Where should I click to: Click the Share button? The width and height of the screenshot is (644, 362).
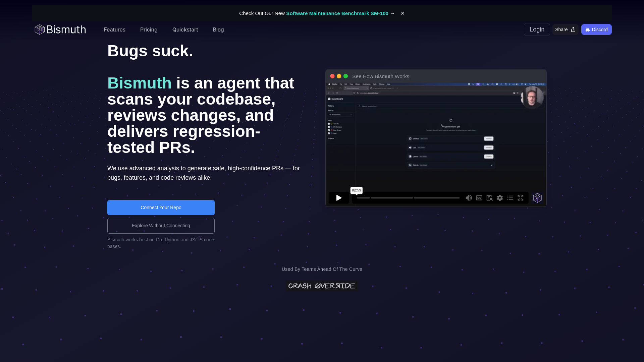point(565,29)
